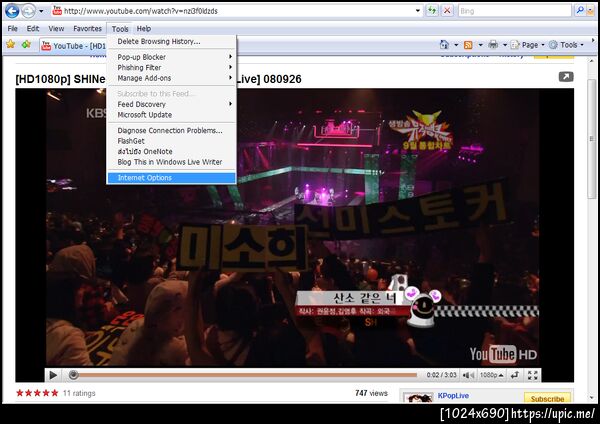Image resolution: width=600 pixels, height=424 pixels.
Task: Click the 11 ratings text
Action: [x=79, y=393]
